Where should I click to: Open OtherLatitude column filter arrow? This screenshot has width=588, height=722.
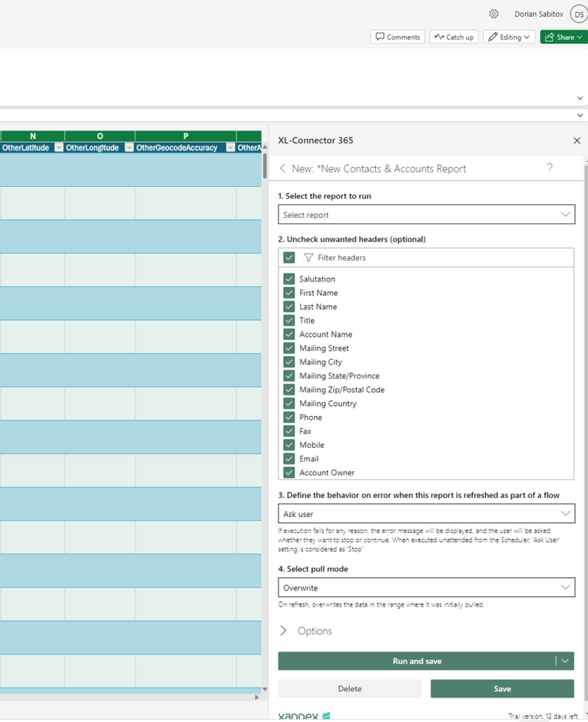pyautogui.click(x=59, y=147)
